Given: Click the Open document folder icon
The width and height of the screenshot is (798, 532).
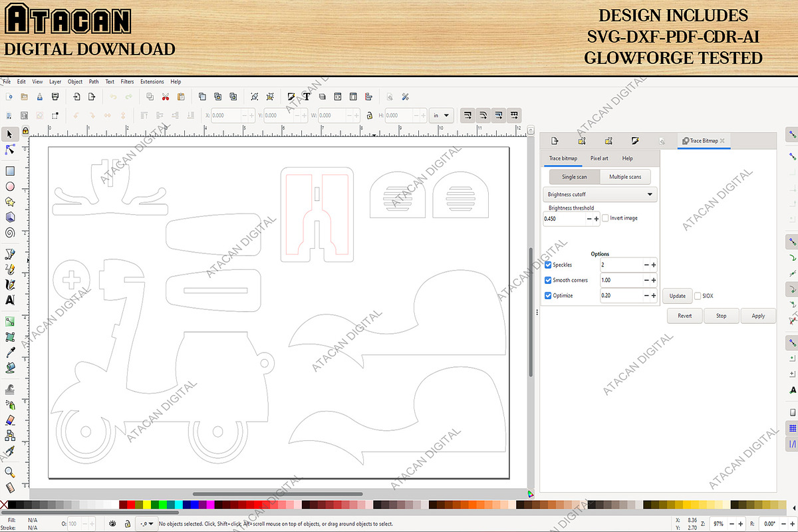Looking at the screenshot, I should (x=24, y=97).
